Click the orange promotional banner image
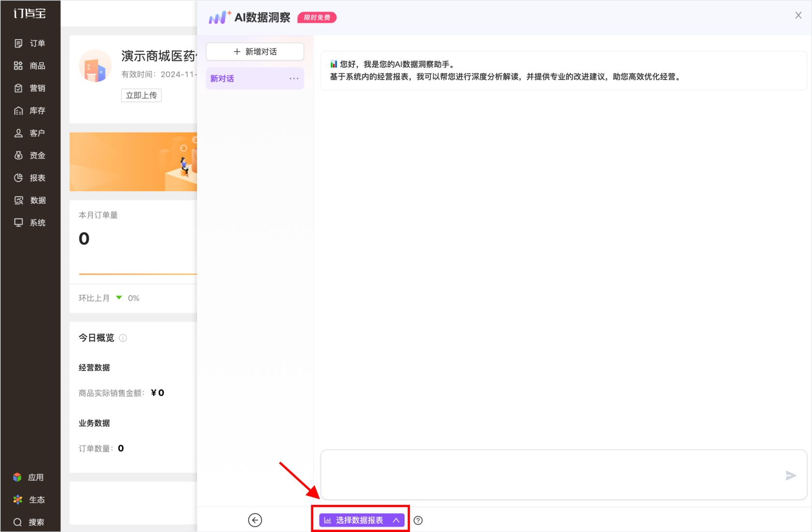The height and width of the screenshot is (532, 812). pos(133,162)
